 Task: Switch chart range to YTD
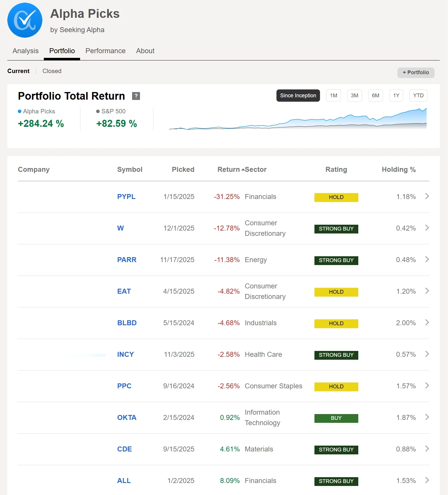pos(418,96)
